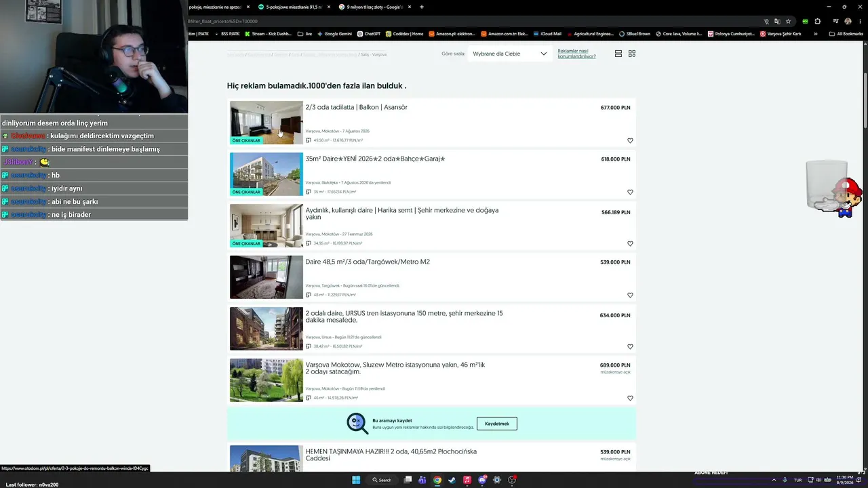The width and height of the screenshot is (868, 488).
Task: Favorite the 677.000 PLN listing with the heart
Action: coord(630,141)
